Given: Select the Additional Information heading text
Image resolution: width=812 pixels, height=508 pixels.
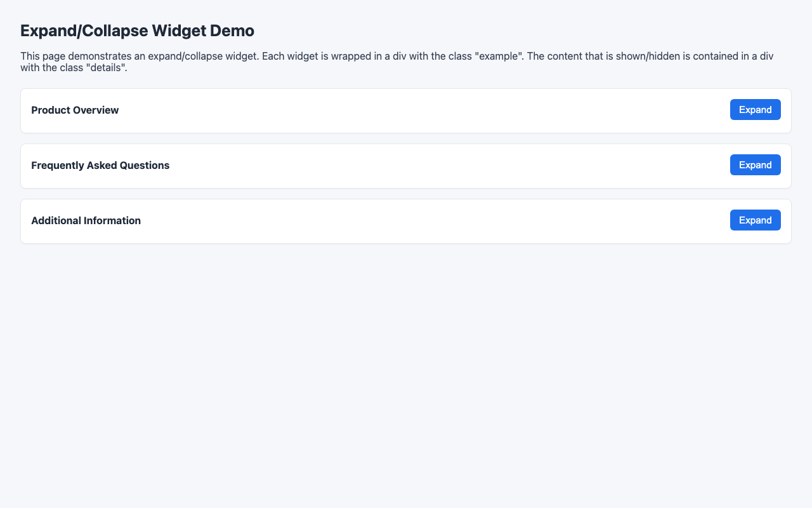Looking at the screenshot, I should pyautogui.click(x=86, y=220).
